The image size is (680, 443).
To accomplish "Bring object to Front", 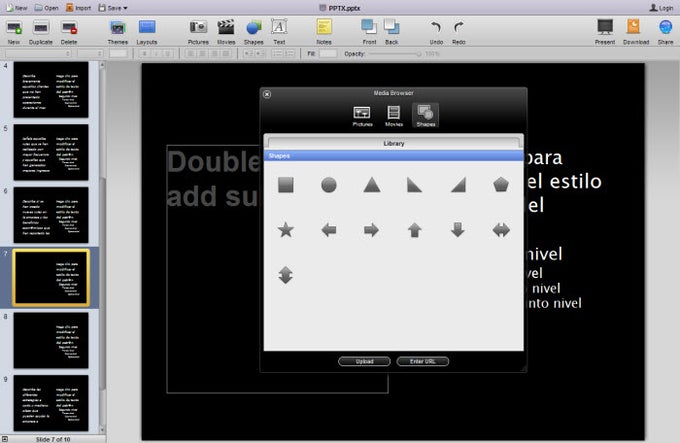I will (x=369, y=32).
